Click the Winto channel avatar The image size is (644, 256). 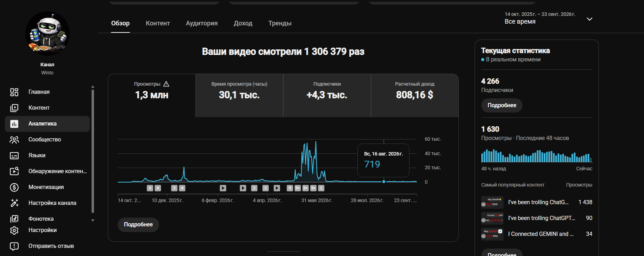click(48, 33)
